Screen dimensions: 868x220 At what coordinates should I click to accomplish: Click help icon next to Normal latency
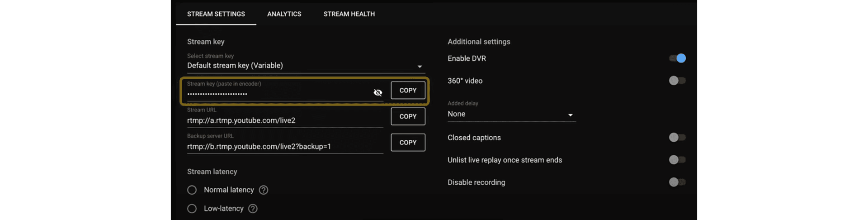(x=264, y=190)
